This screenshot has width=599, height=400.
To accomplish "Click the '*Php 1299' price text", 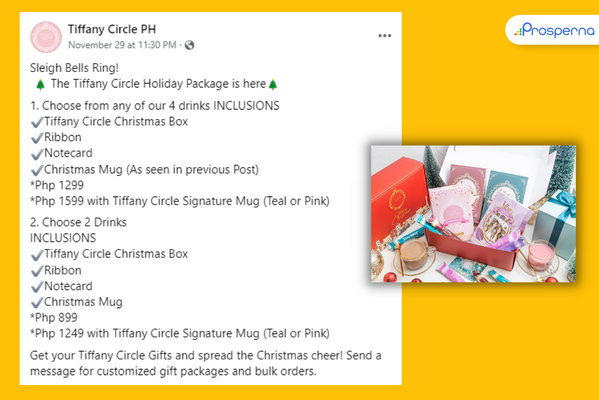I will (x=57, y=185).
